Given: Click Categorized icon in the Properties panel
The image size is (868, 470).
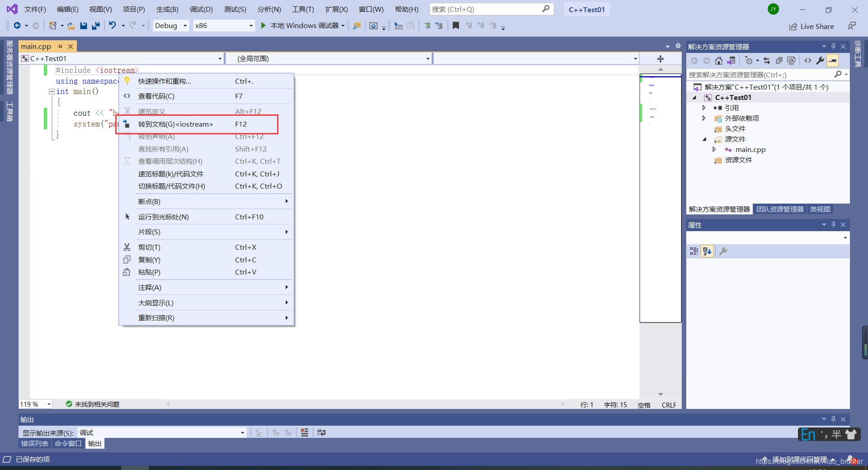Looking at the screenshot, I should [x=694, y=251].
